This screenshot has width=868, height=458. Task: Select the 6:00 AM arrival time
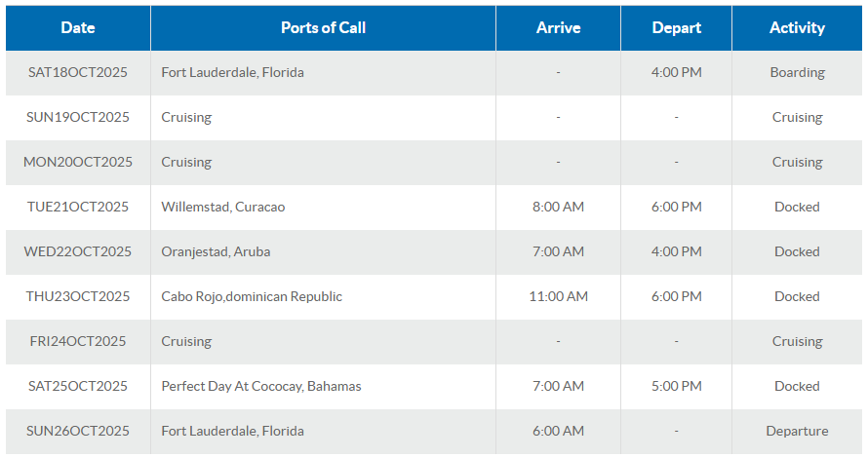pyautogui.click(x=558, y=431)
